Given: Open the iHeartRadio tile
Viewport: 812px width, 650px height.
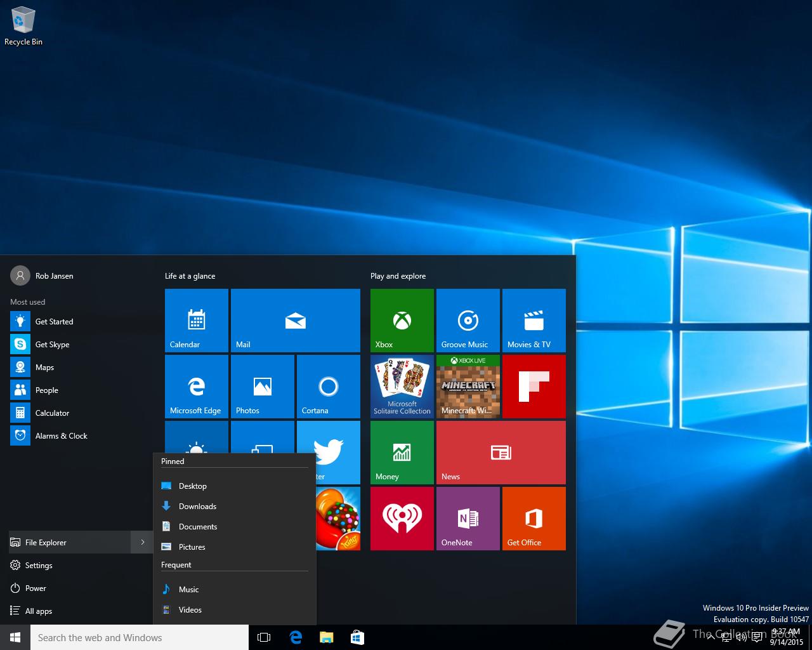Looking at the screenshot, I should pos(402,519).
